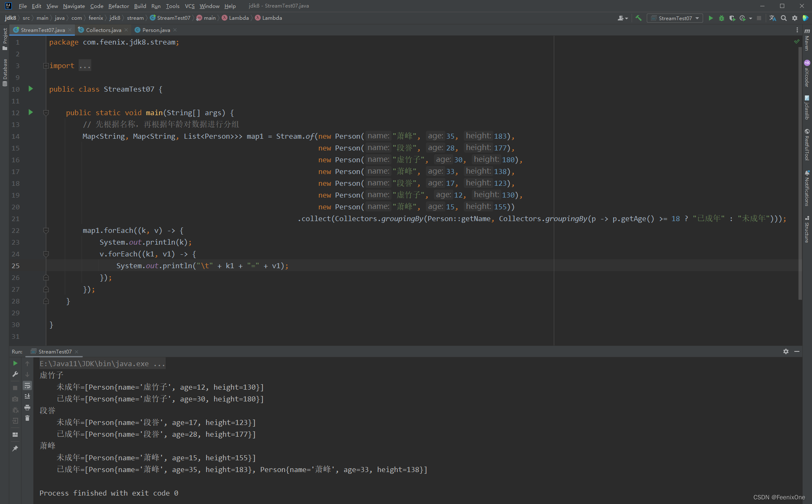
Task: Click the Build project hammer icon
Action: [638, 18]
